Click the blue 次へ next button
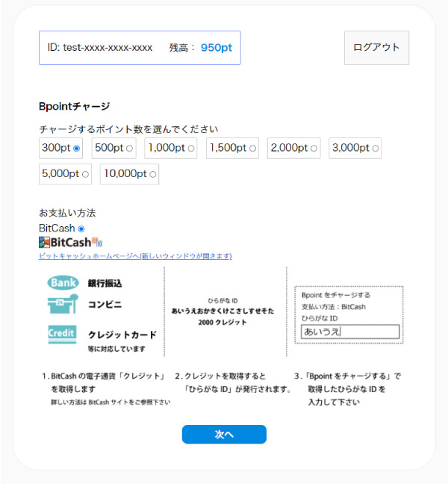 point(224,434)
